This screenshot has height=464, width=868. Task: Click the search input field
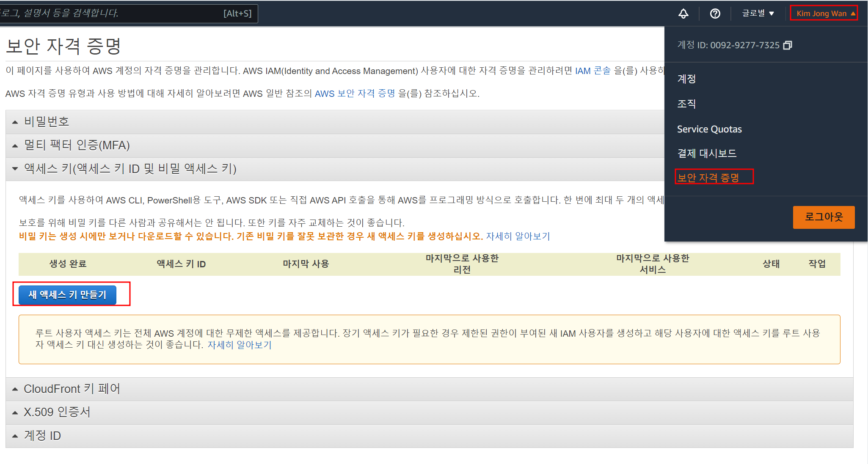[110, 14]
